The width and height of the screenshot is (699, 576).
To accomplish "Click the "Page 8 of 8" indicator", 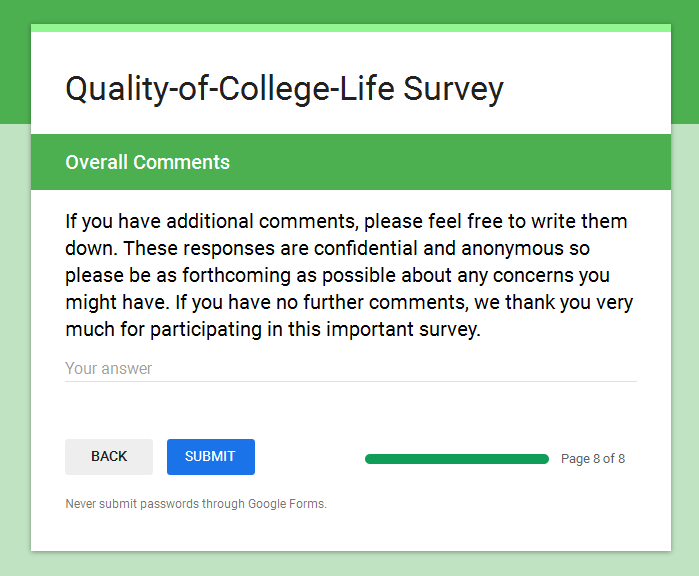I will [x=593, y=459].
